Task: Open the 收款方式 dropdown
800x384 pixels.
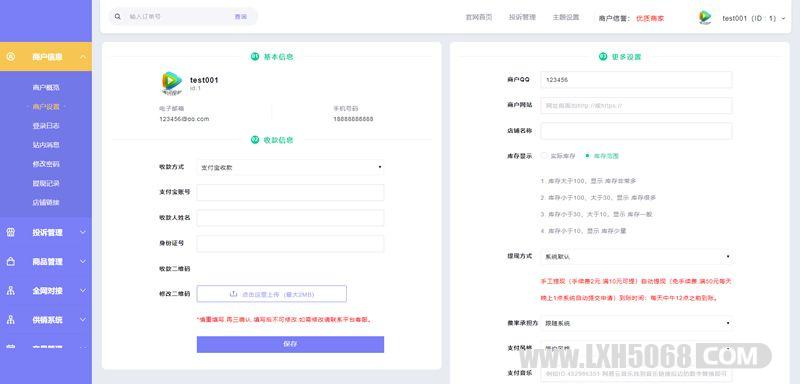Action: tap(290, 167)
